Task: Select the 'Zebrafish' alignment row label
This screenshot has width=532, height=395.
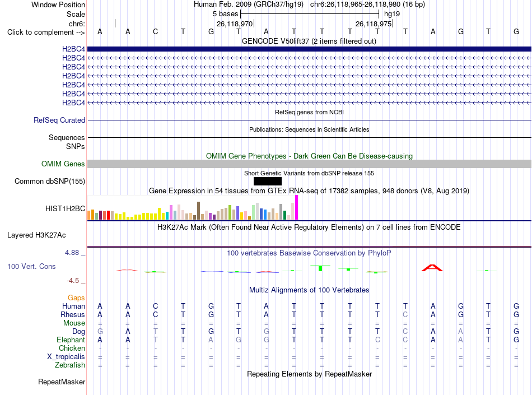Action: pyautogui.click(x=70, y=365)
